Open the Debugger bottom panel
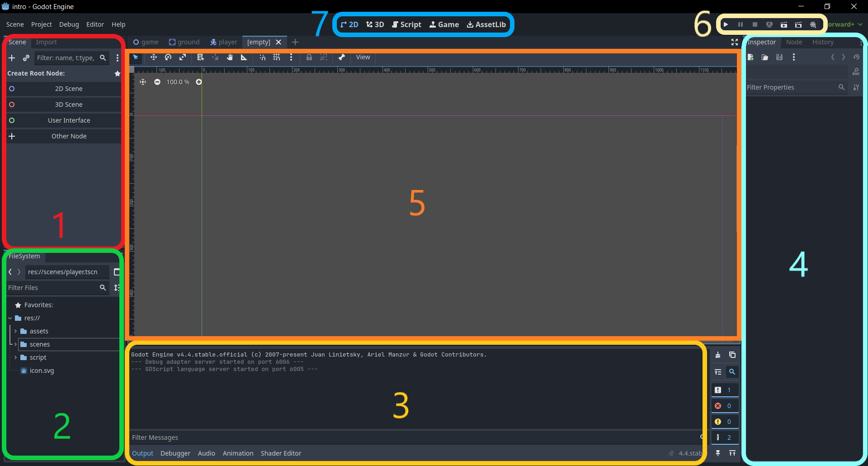This screenshot has width=868, height=466. coord(175,453)
